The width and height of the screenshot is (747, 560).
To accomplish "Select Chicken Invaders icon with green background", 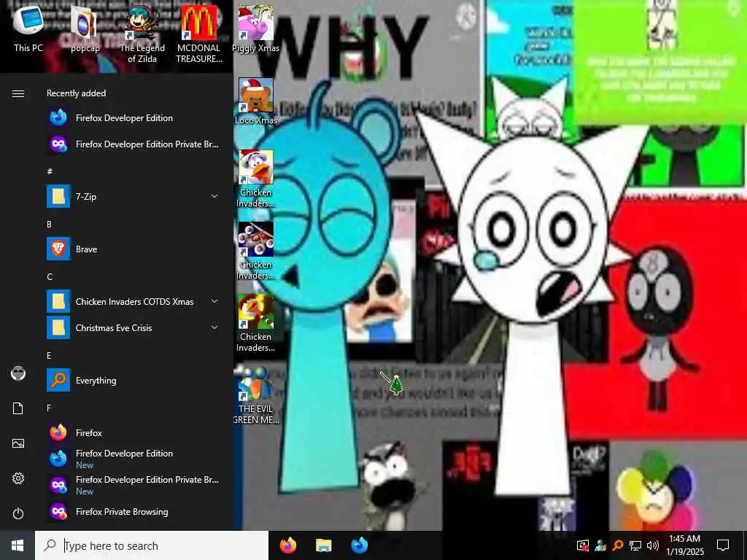I will tap(256, 324).
